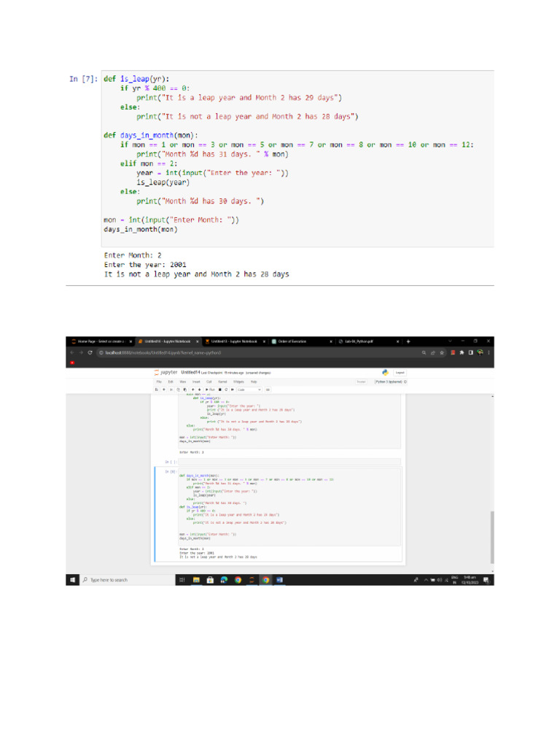Move selected cell down arrow
Screen dimensions: 560x747
(200, 390)
